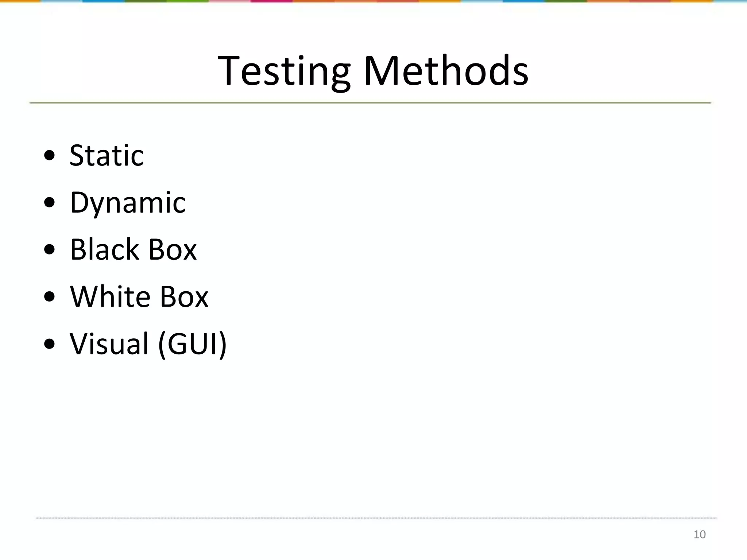
Task: Click the light pink segment in top strip
Action: [230, 1]
